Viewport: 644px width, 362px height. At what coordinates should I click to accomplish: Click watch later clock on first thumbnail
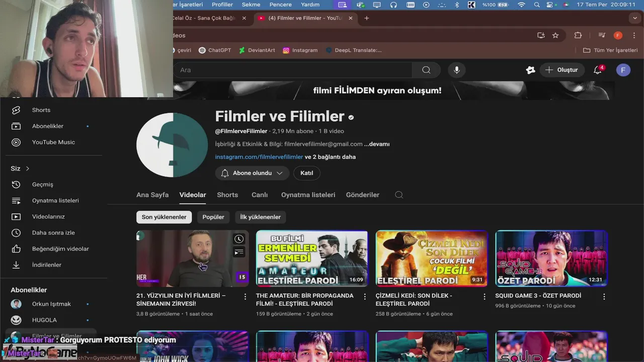(239, 239)
